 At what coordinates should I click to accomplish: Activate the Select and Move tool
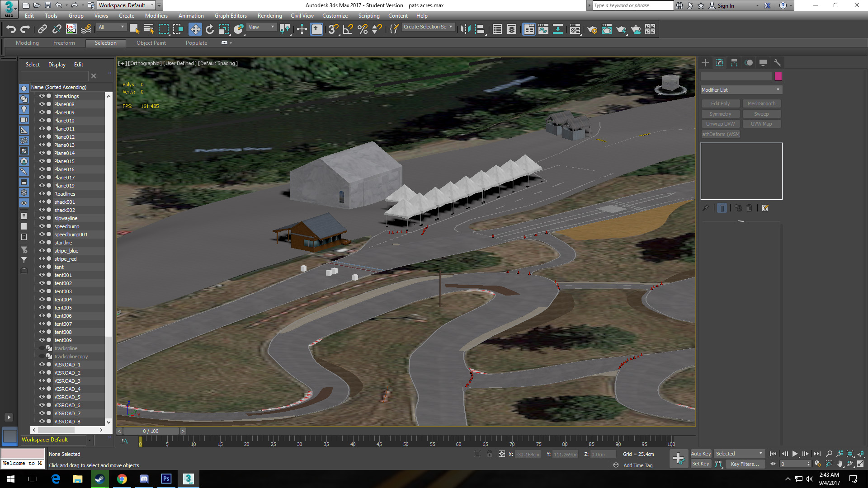pyautogui.click(x=195, y=29)
